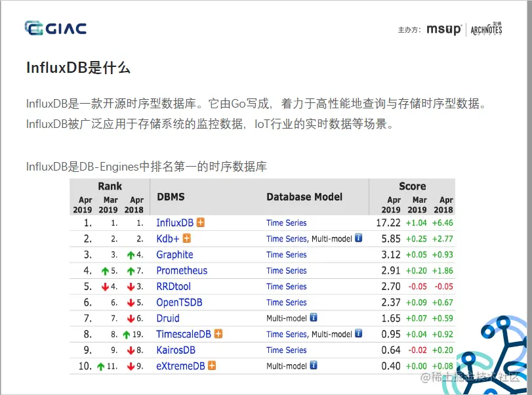Click the GIAC logo
Screen dimensions: 532x395
(x=56, y=28)
